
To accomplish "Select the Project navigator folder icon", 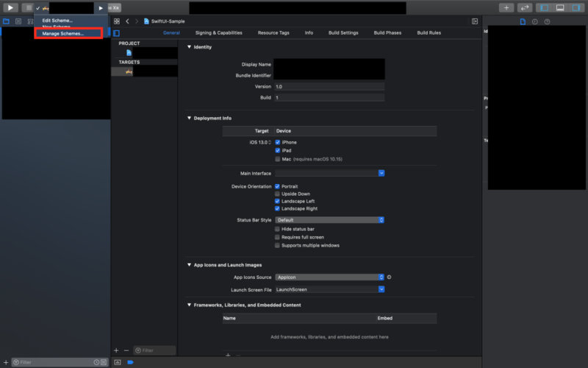I will point(6,21).
